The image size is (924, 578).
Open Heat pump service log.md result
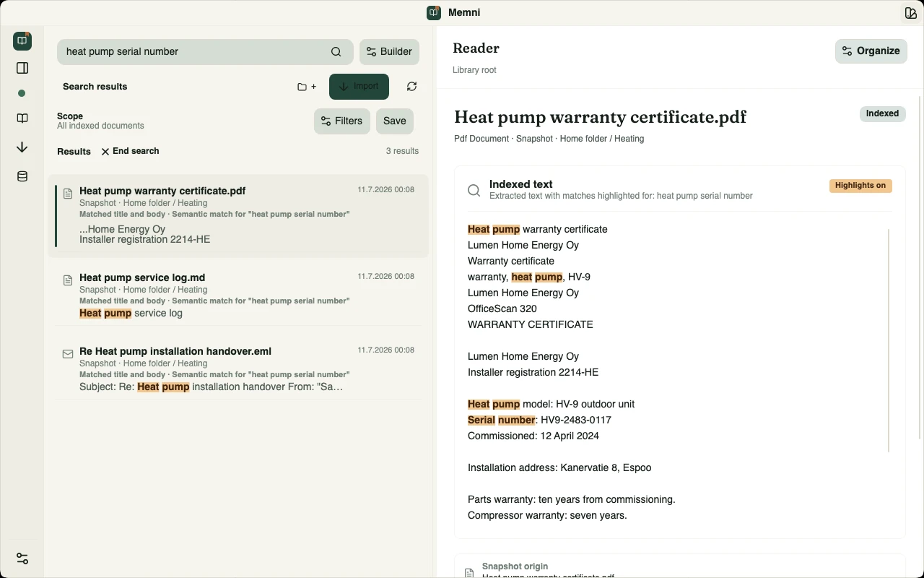coord(238,295)
